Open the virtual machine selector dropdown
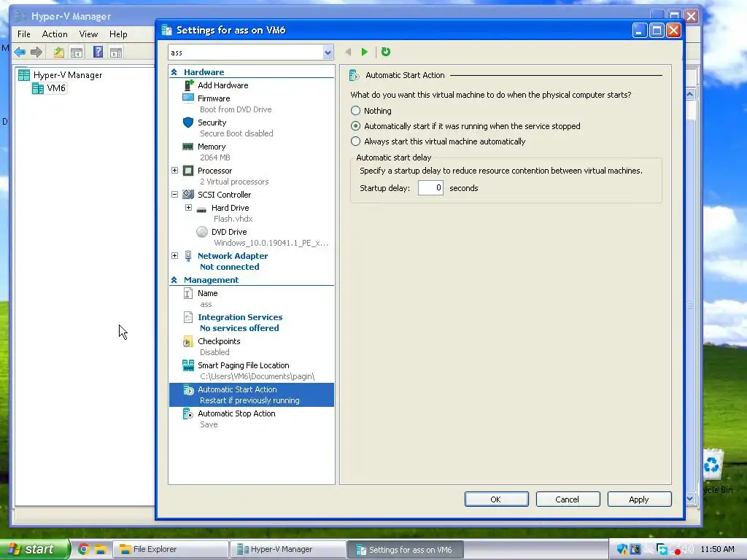747x560 pixels. coord(328,52)
